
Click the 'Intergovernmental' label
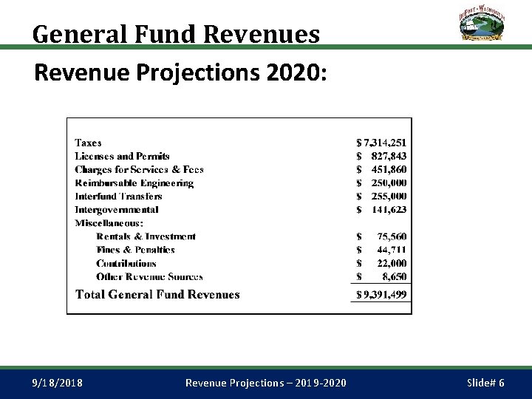pyautogui.click(x=117, y=210)
